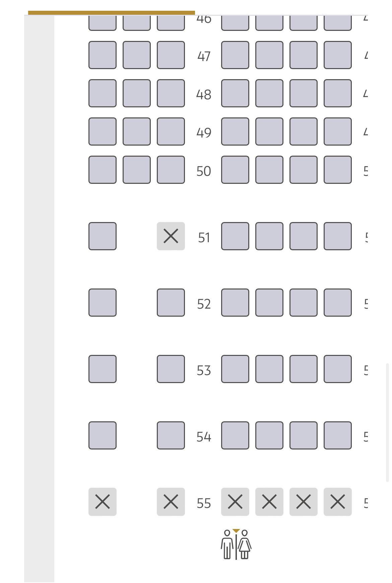Click X seat immediately left of row 55 label
This screenshot has height=583, width=392.
click(171, 502)
